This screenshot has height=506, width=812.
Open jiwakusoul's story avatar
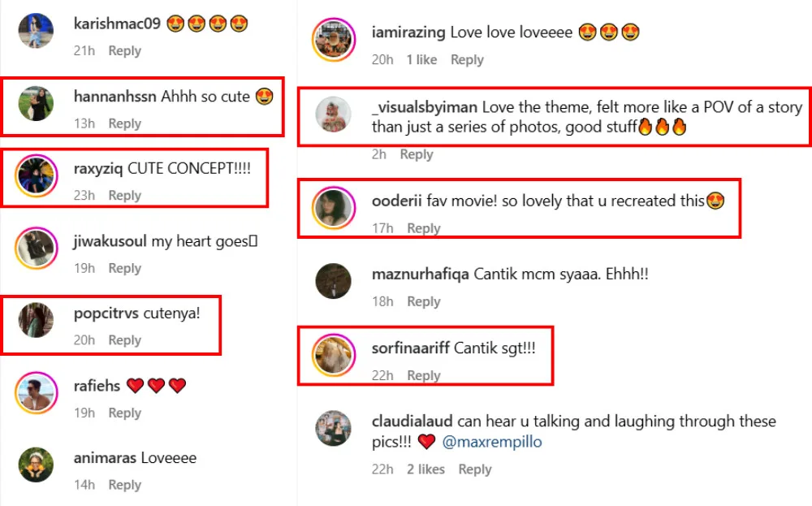[x=36, y=249]
